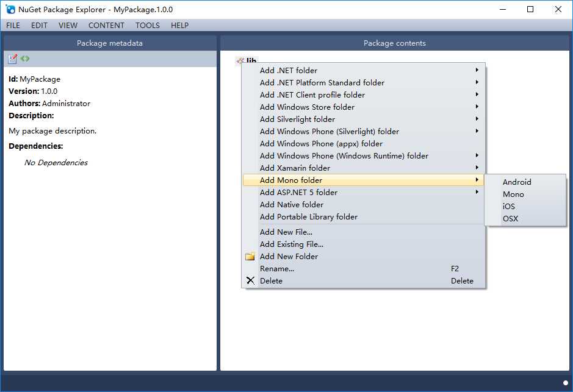Expand Add .NET Platform Standard folder
The height and width of the screenshot is (392, 573).
[364, 82]
